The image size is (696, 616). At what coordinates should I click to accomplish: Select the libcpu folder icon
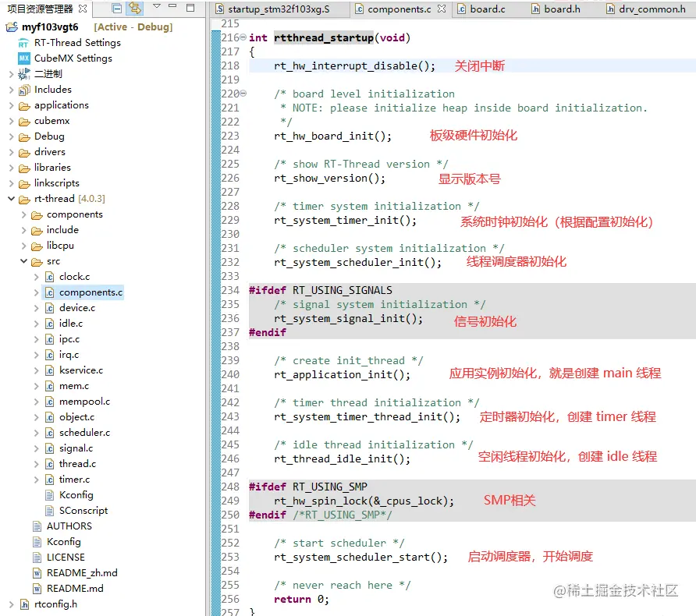(37, 246)
